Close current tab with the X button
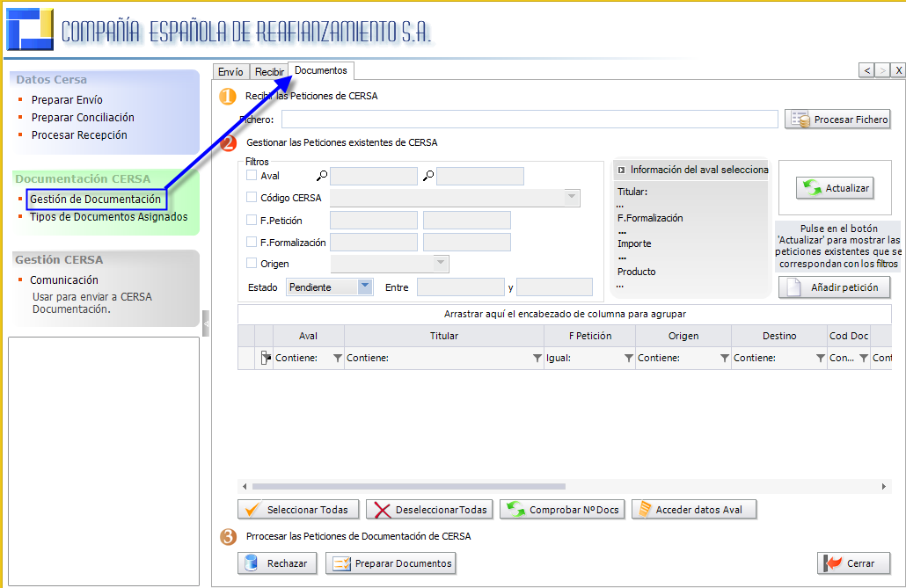The width and height of the screenshot is (906, 588). pos(898,70)
